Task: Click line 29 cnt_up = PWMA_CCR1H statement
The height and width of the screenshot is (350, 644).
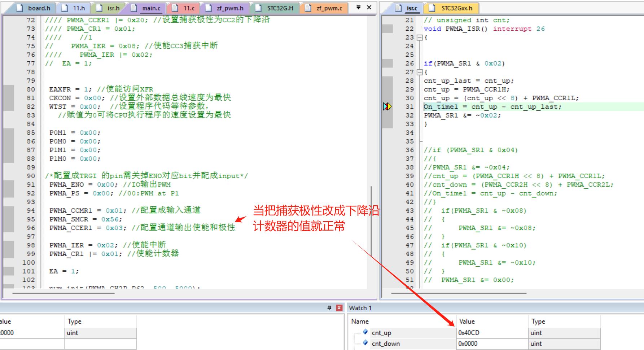Action: point(467,89)
